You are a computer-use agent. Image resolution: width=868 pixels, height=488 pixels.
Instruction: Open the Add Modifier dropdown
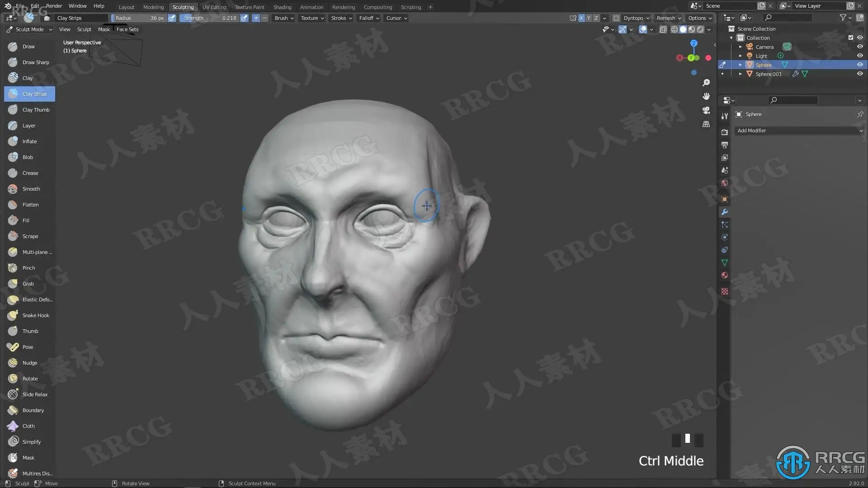pos(799,131)
